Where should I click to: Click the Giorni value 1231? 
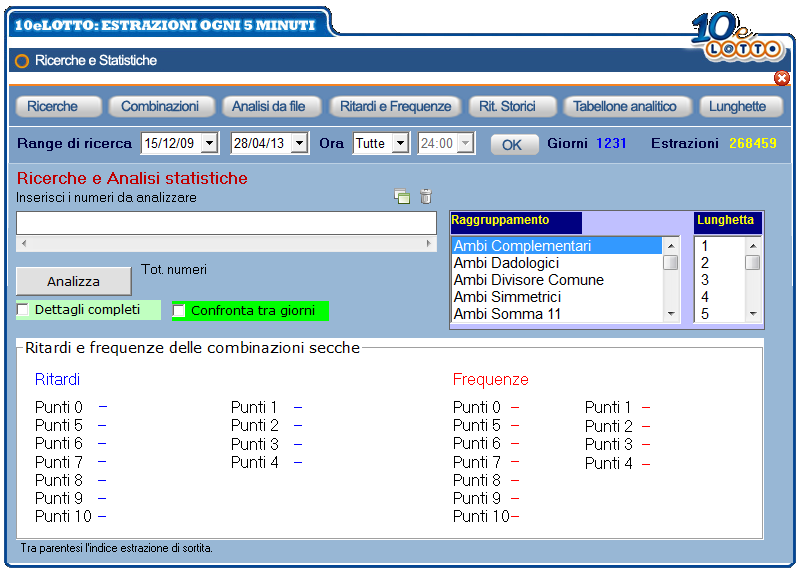pos(611,143)
